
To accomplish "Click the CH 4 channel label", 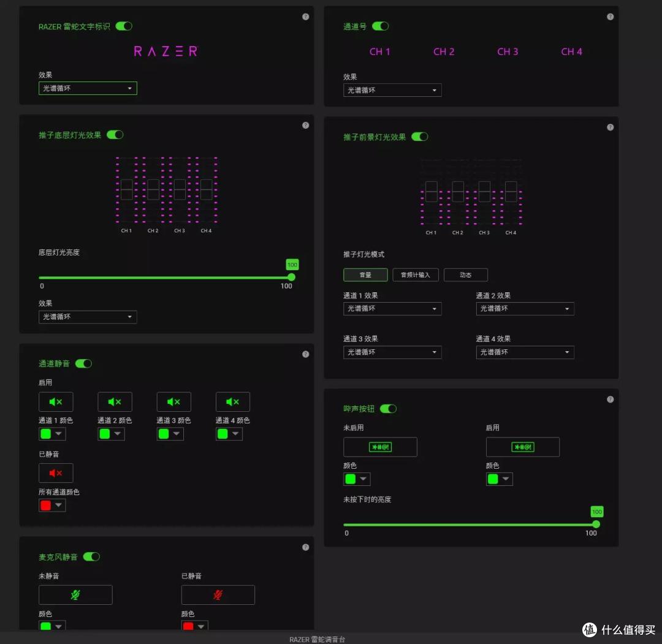I will pos(572,51).
